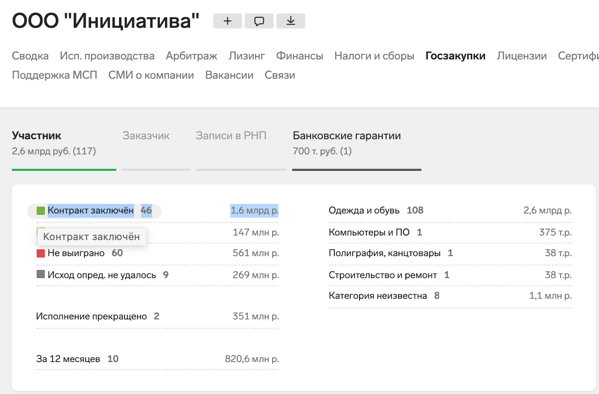The width and height of the screenshot is (599, 394).
Task: Click the 2,6 млрд р. category amount
Action: 547,210
